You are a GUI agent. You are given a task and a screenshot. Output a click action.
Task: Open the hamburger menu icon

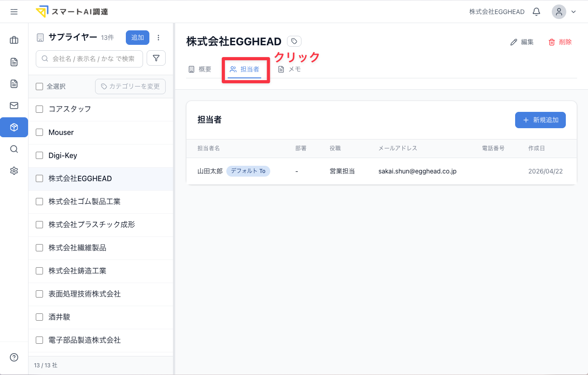tap(14, 12)
